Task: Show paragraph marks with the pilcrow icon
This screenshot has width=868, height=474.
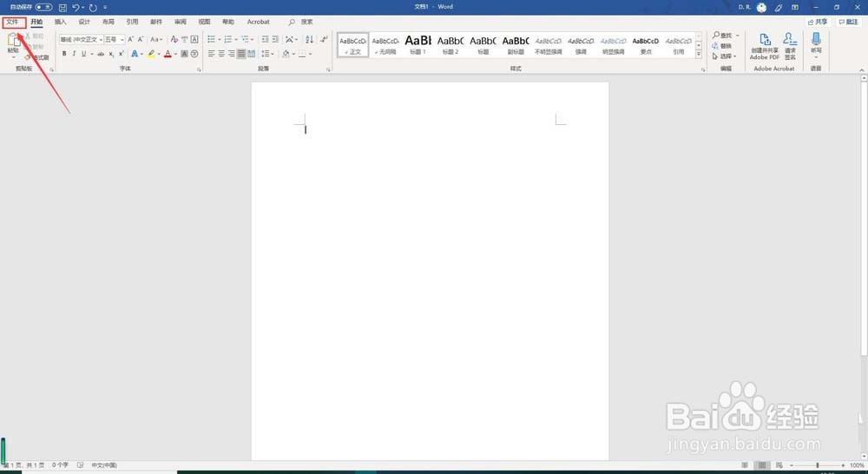Action: 324,39
